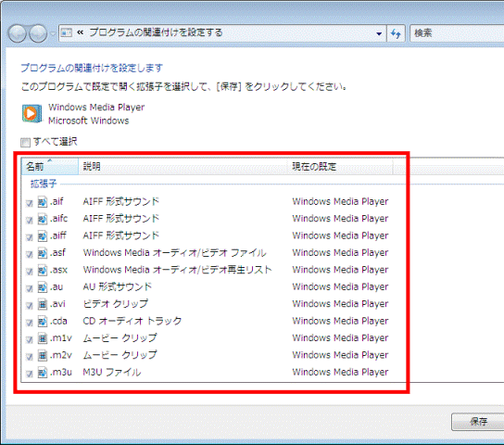Toggle the .cda checkbox
This screenshot has height=445, width=504.
tap(30, 323)
